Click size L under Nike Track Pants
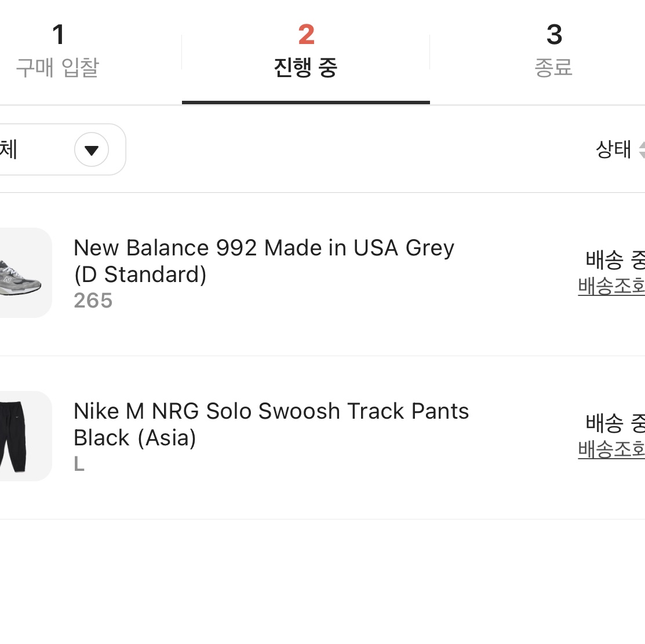645x644 pixels. [79, 464]
